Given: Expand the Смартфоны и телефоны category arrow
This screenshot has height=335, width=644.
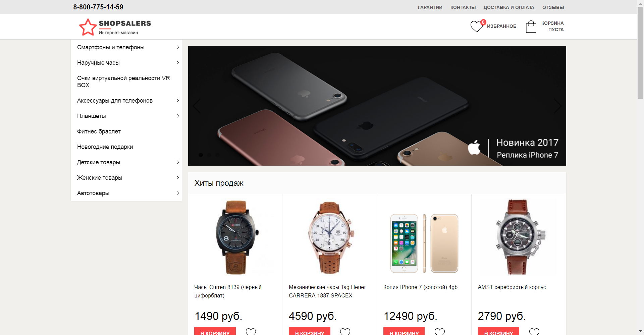Looking at the screenshot, I should tap(178, 47).
